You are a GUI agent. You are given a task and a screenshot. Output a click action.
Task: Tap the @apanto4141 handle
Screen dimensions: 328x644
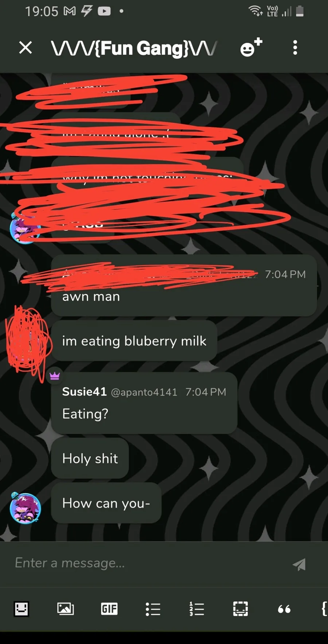[x=144, y=392]
